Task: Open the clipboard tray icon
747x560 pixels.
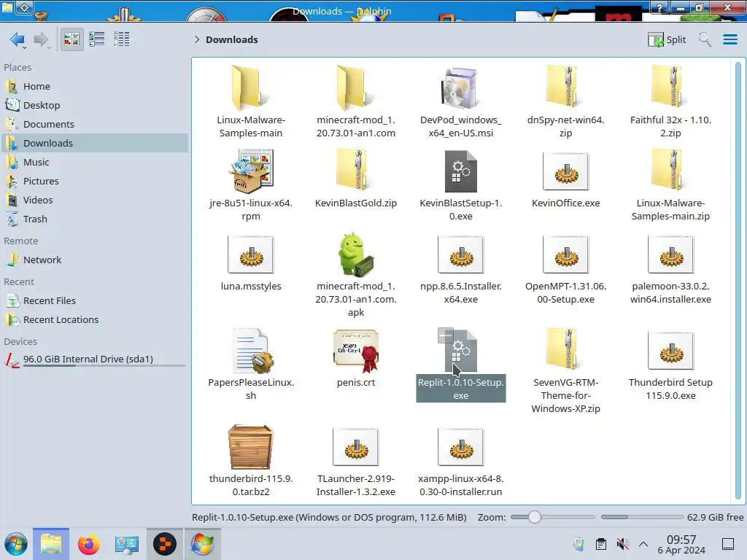Action: pos(601,544)
